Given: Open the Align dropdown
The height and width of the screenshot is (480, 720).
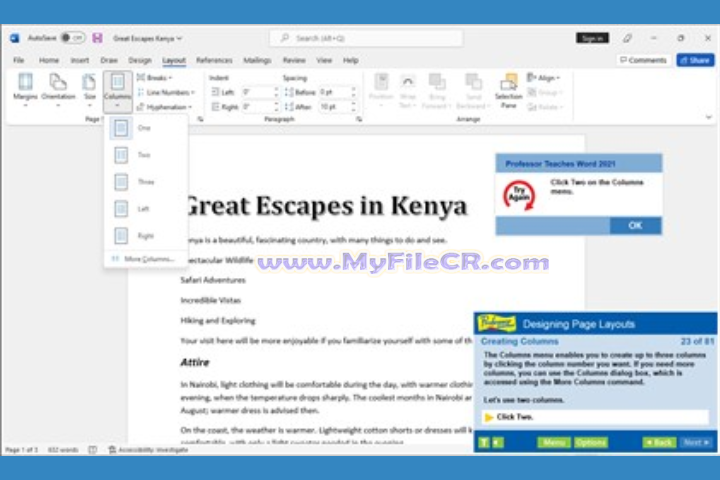Looking at the screenshot, I should click(544, 78).
